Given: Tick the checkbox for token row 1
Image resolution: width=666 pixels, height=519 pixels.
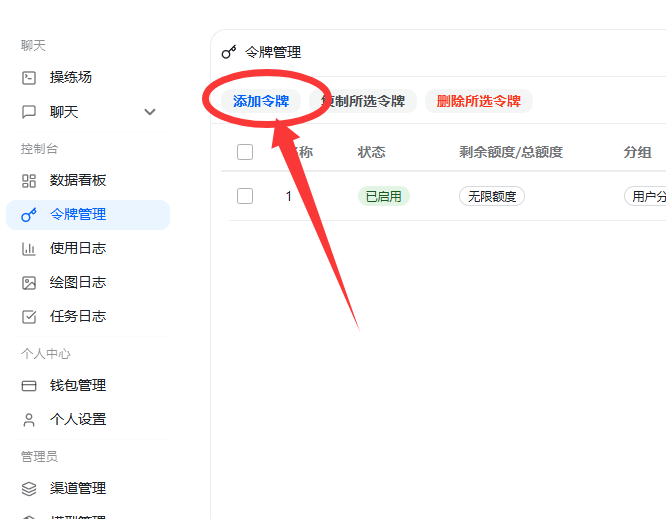Looking at the screenshot, I should tap(245, 196).
